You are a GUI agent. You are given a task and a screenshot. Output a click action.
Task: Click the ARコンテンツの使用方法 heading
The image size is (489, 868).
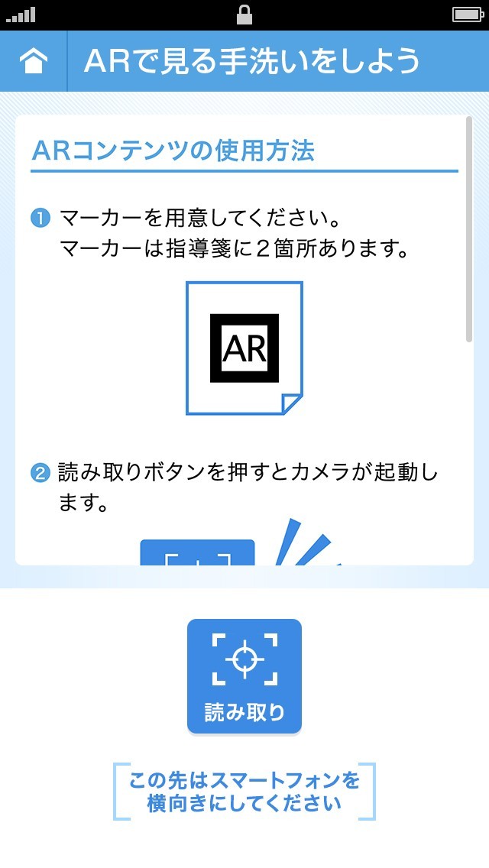(x=173, y=151)
